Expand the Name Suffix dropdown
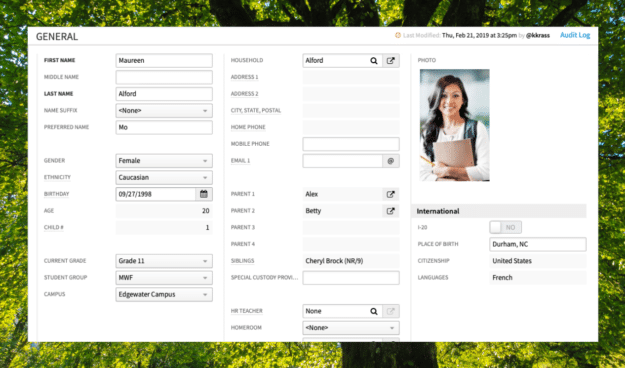The image size is (625, 368). (x=164, y=110)
